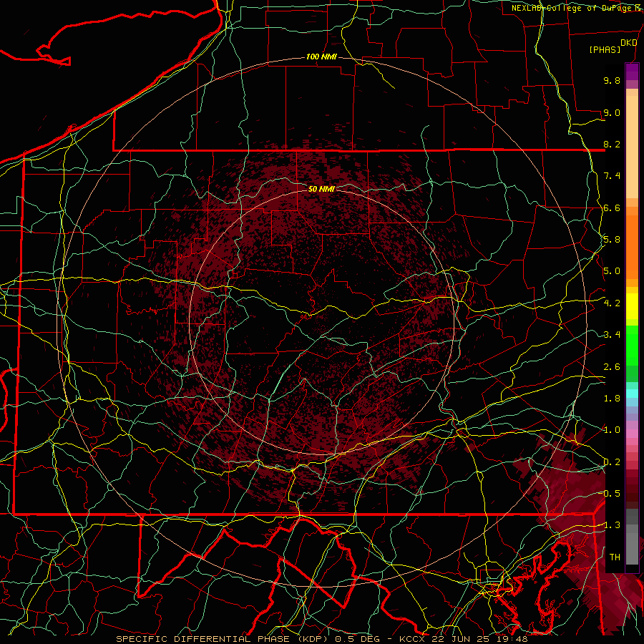
Task: Click the 6.6 value on the color scale
Action: click(612, 208)
